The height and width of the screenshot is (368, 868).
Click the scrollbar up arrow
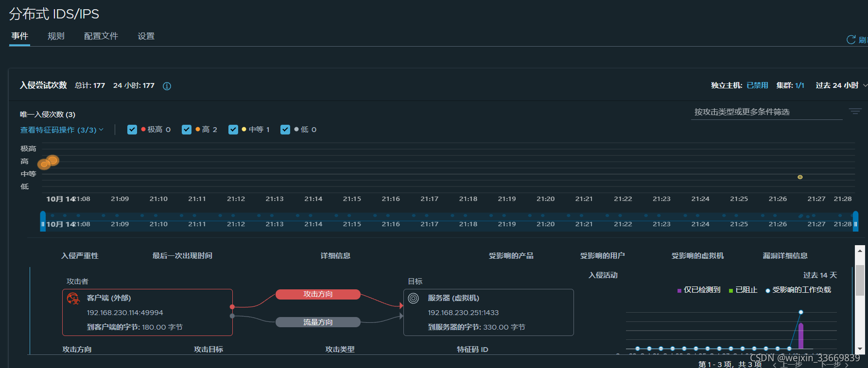(860, 251)
